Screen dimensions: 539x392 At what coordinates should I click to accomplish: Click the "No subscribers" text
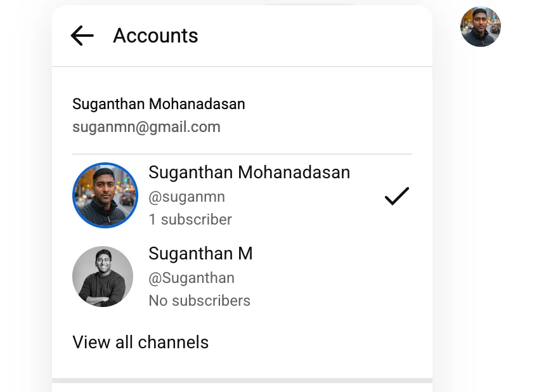199,301
